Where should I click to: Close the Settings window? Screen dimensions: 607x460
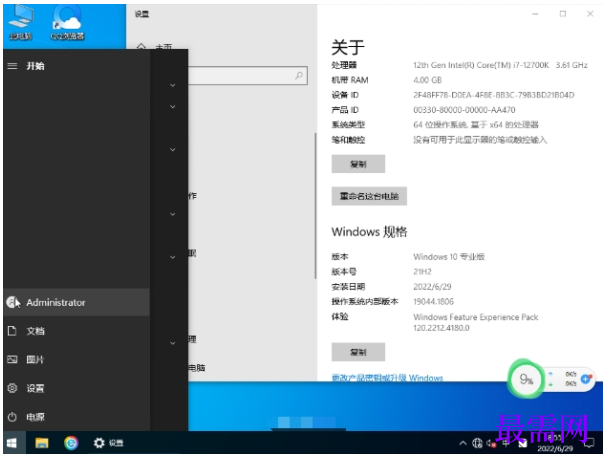tap(590, 14)
